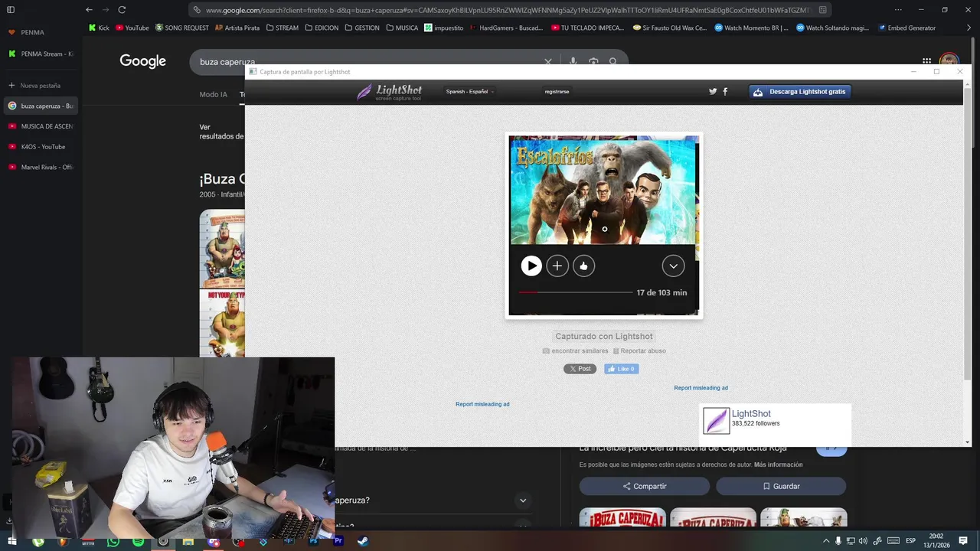Toggle the sidebar panel icon at top left

click(11, 10)
